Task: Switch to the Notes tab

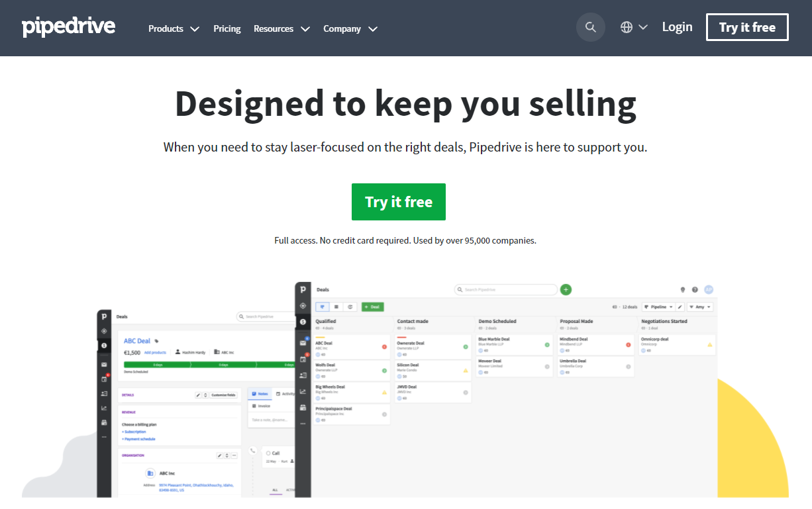Action: 260,394
